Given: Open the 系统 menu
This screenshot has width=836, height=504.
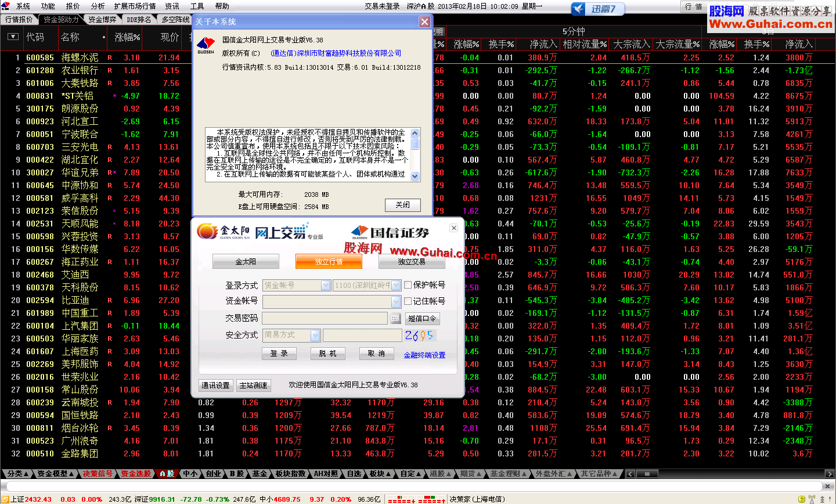Looking at the screenshot, I should pyautogui.click(x=23, y=6).
